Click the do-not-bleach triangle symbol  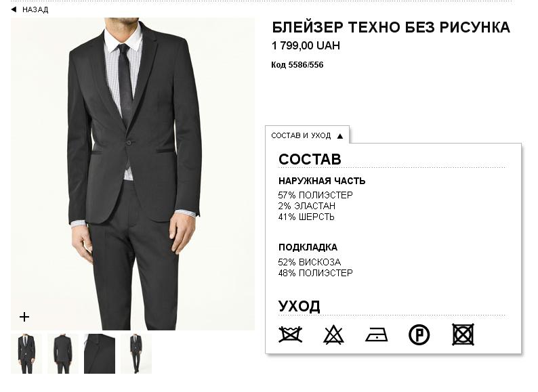pyautogui.click(x=333, y=334)
